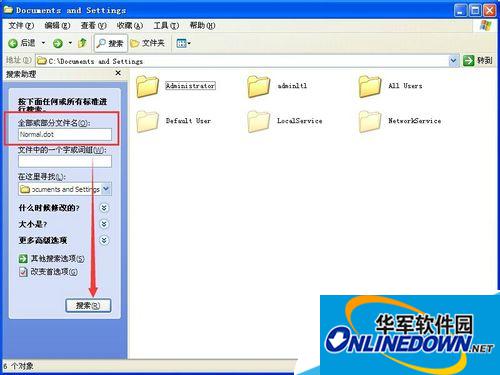The image size is (500, 375).
Task: Click the Go (转到) button
Action: [x=477, y=61]
